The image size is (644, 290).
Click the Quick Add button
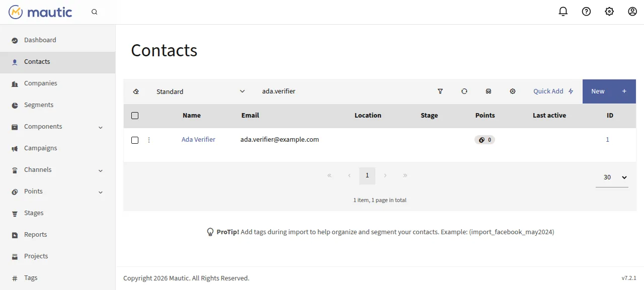coord(553,91)
